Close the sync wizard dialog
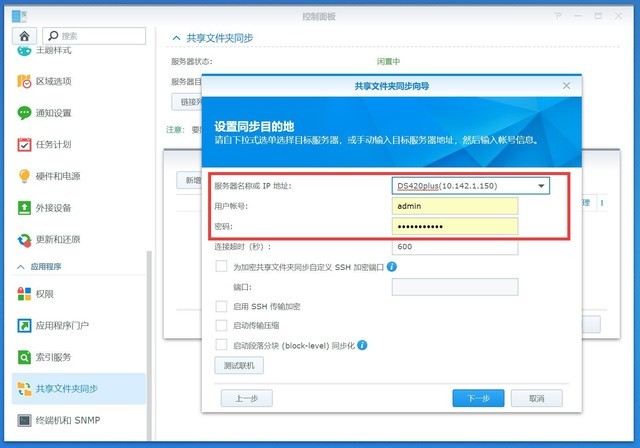 click(566, 86)
